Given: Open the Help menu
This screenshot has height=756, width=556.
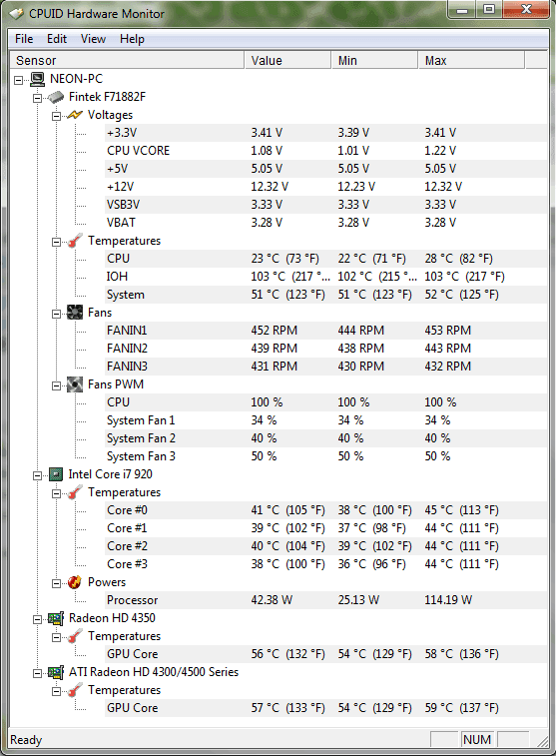Looking at the screenshot, I should (132, 39).
